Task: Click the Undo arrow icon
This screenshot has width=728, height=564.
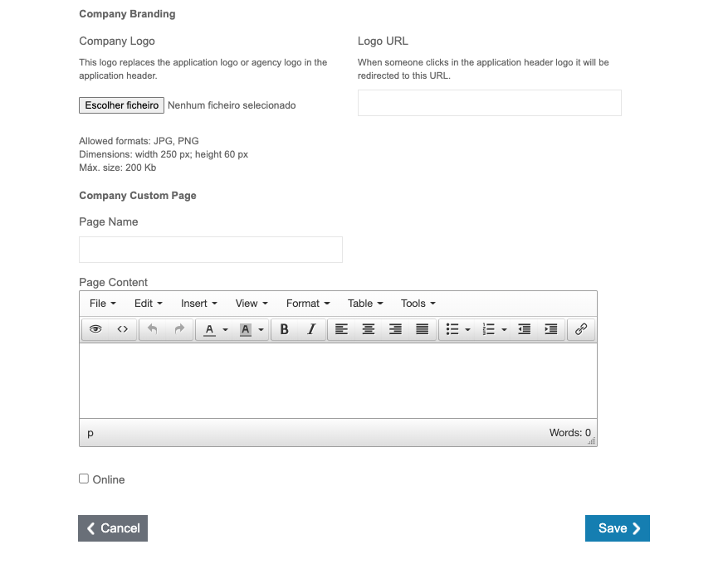Action: pos(152,329)
